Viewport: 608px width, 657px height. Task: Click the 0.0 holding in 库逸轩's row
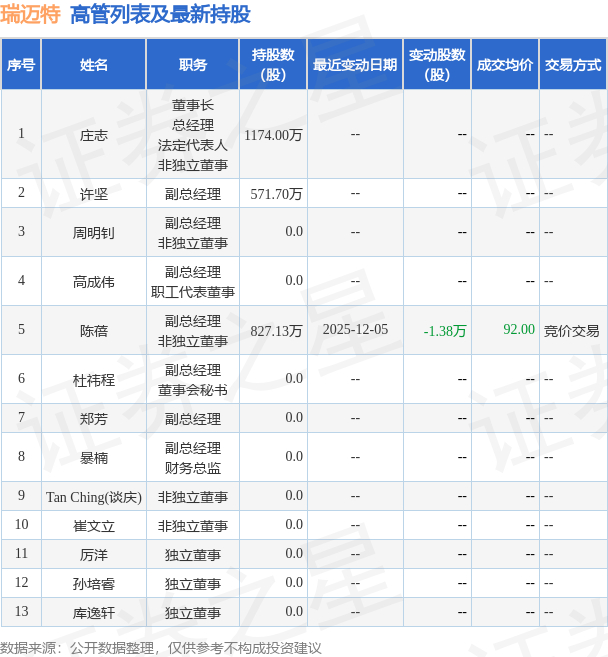coord(294,611)
